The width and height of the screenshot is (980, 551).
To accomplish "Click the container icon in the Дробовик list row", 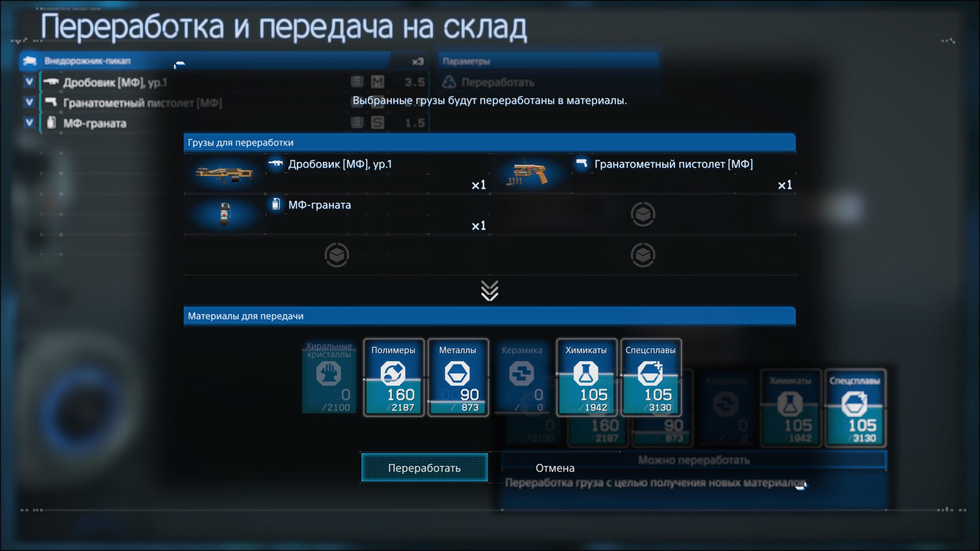I will (357, 82).
